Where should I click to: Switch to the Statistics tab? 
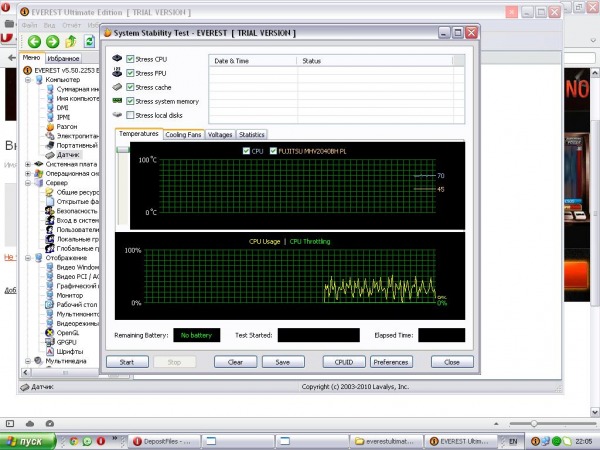[x=251, y=135]
